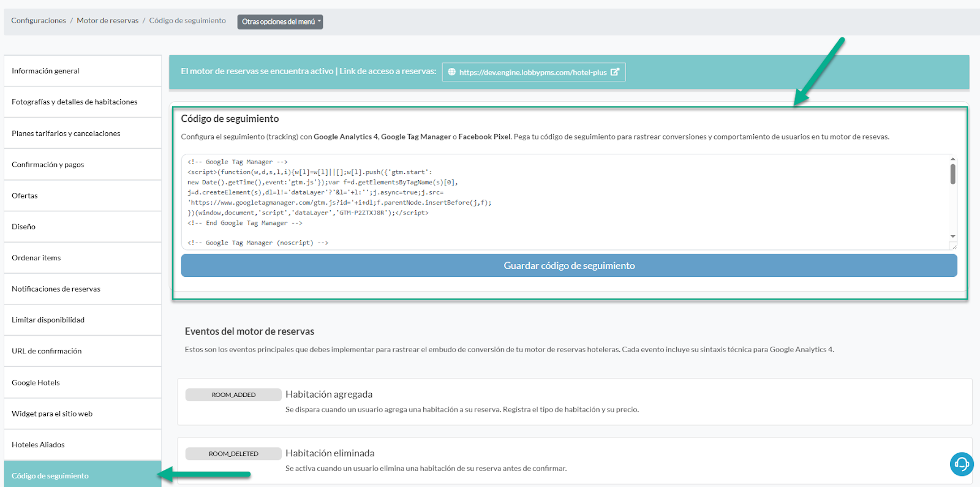Open 'Google Hotels' configuration
Screen dimensions: 980x487
36,383
